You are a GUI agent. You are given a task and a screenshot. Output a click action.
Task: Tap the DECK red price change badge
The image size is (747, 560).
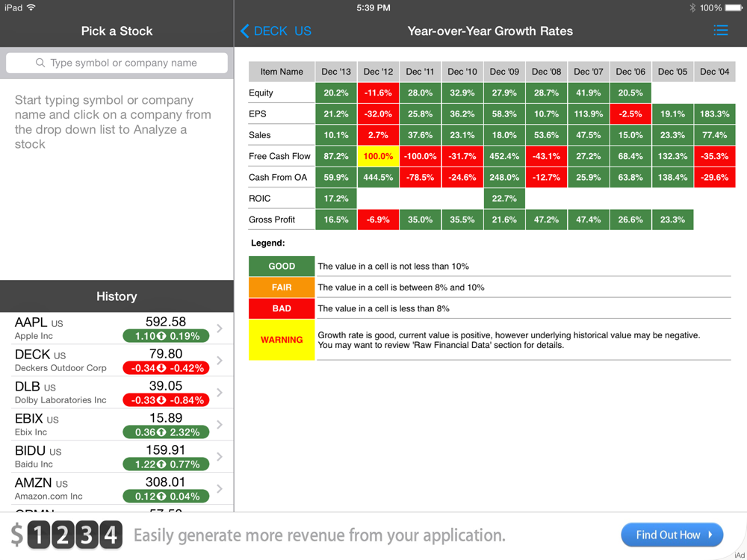click(166, 367)
